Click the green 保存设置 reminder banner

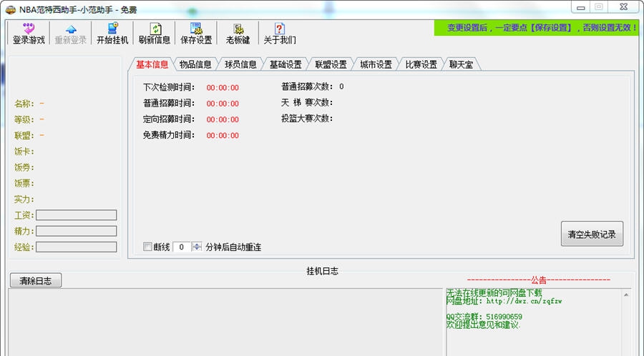537,28
